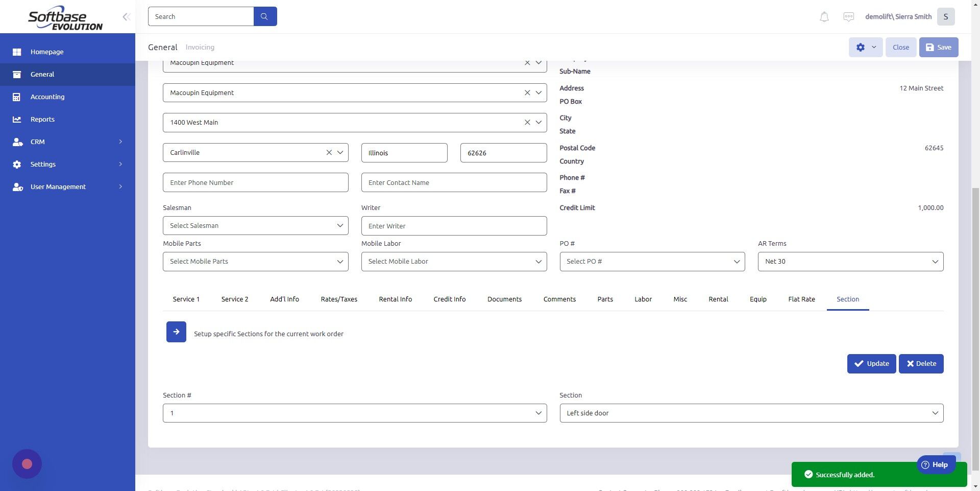The height and width of the screenshot is (491, 980).
Task: Click the Setup Sections arrow icon
Action: coord(176,332)
